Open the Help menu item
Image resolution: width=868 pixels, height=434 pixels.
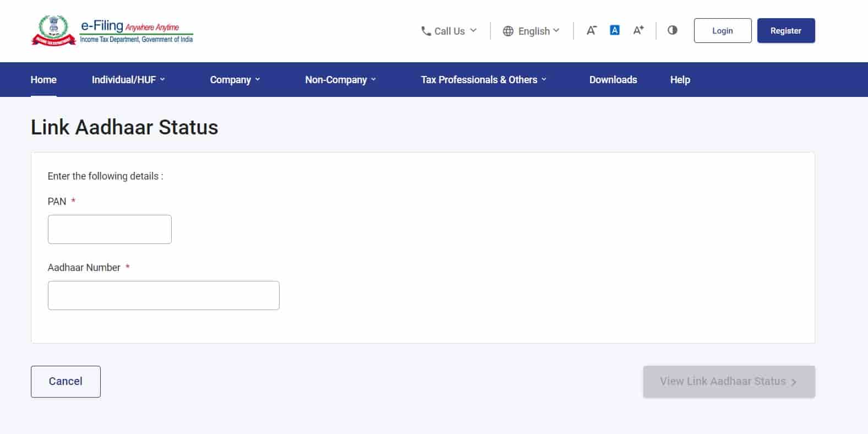coord(680,80)
